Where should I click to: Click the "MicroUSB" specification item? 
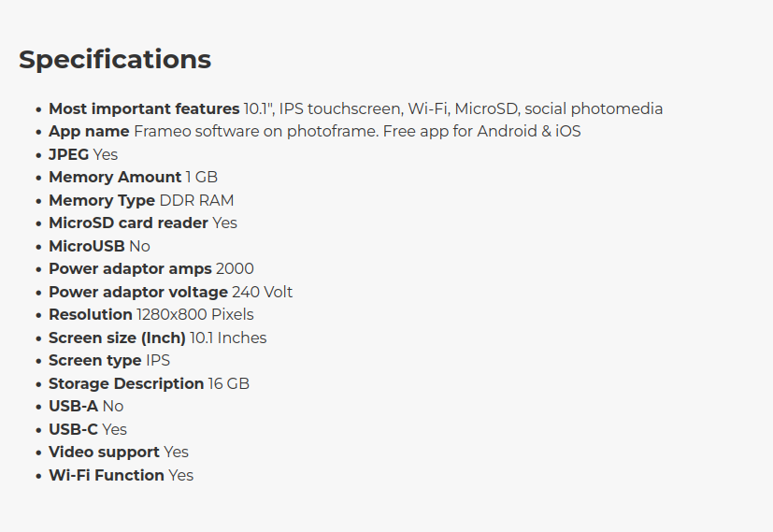[x=99, y=246]
